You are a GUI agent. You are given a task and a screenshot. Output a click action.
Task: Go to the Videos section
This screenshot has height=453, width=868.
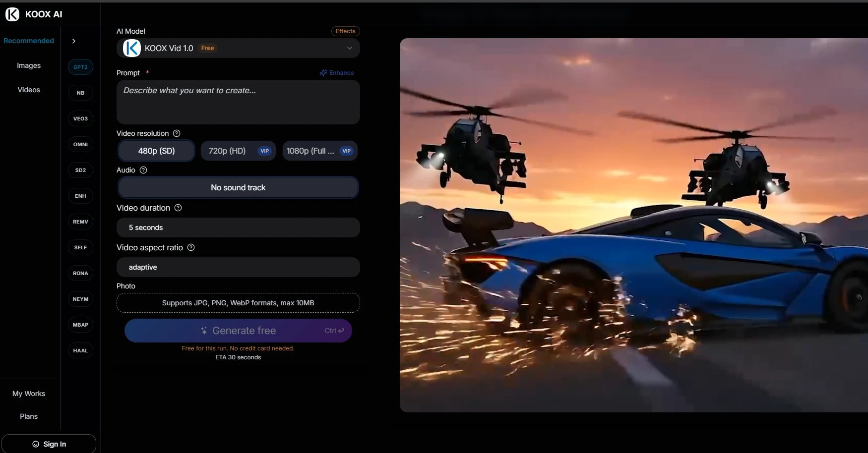pyautogui.click(x=29, y=90)
